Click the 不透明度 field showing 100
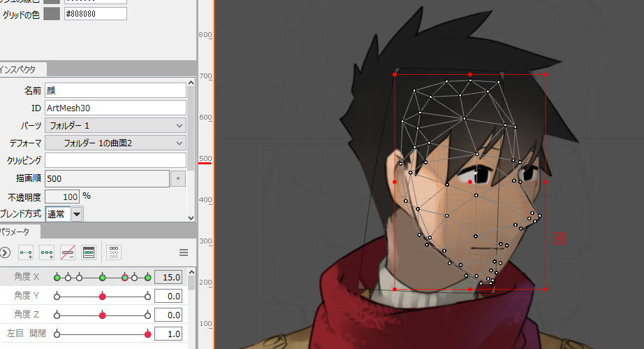Image resolution: width=644 pixels, height=349 pixels. tap(62, 197)
